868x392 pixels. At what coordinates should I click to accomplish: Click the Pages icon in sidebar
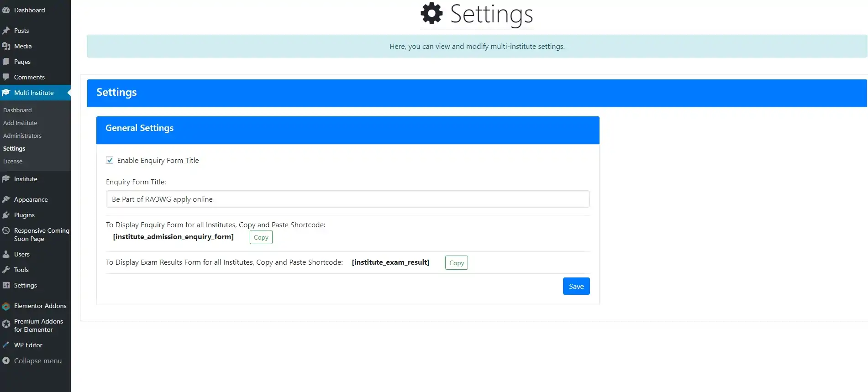(x=6, y=62)
